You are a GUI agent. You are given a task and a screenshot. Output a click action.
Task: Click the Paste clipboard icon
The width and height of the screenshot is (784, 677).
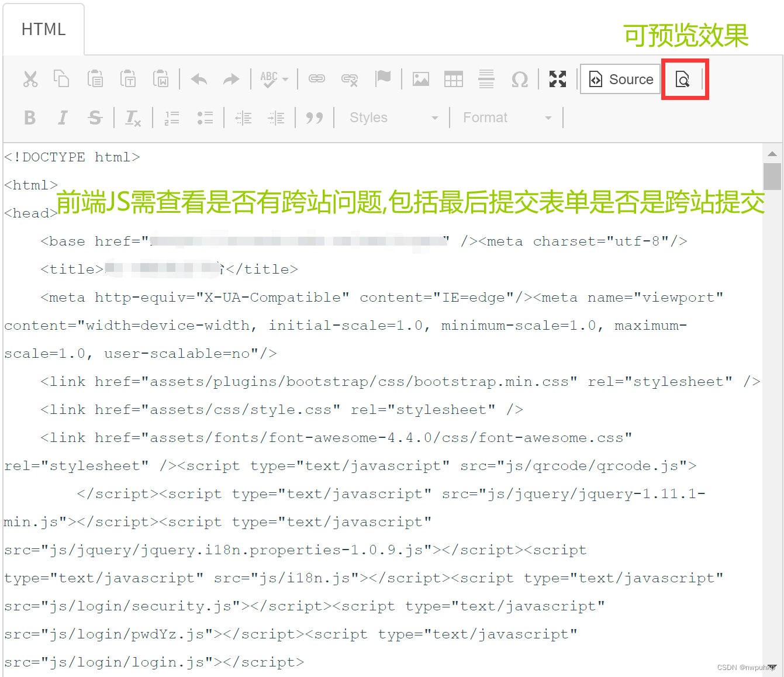[x=95, y=79]
